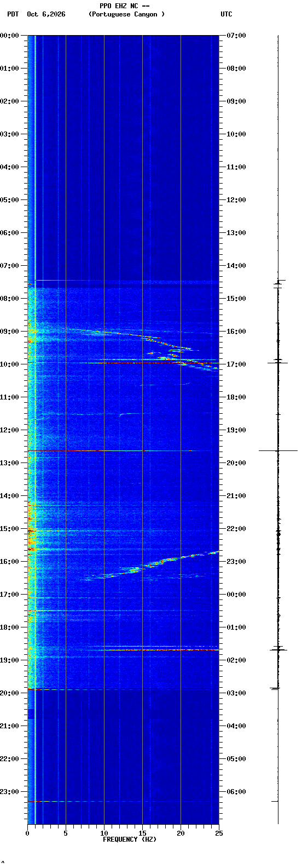Click the 'UTC' timezone label
Image resolution: width=302 pixels, height=868 pixels.
point(226,14)
